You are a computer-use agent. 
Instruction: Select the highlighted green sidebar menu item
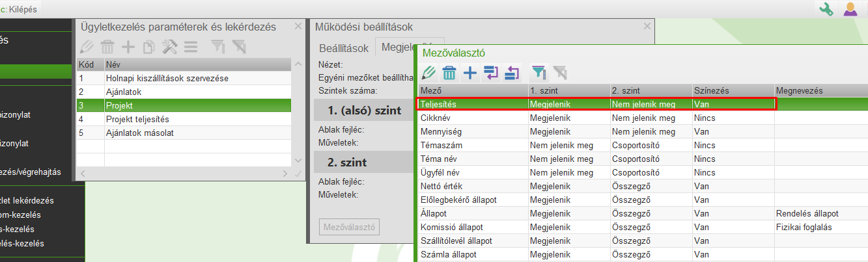tap(35, 72)
